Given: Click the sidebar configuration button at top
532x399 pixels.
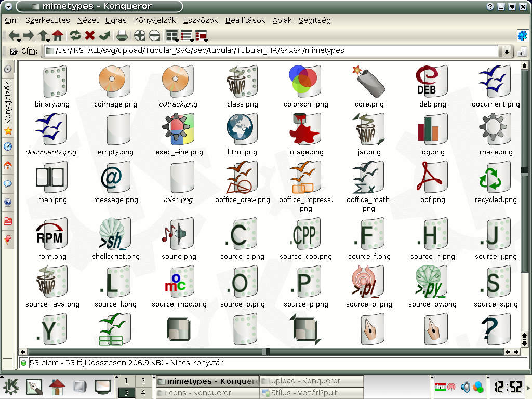Looking at the screenshot, I should (x=8, y=69).
